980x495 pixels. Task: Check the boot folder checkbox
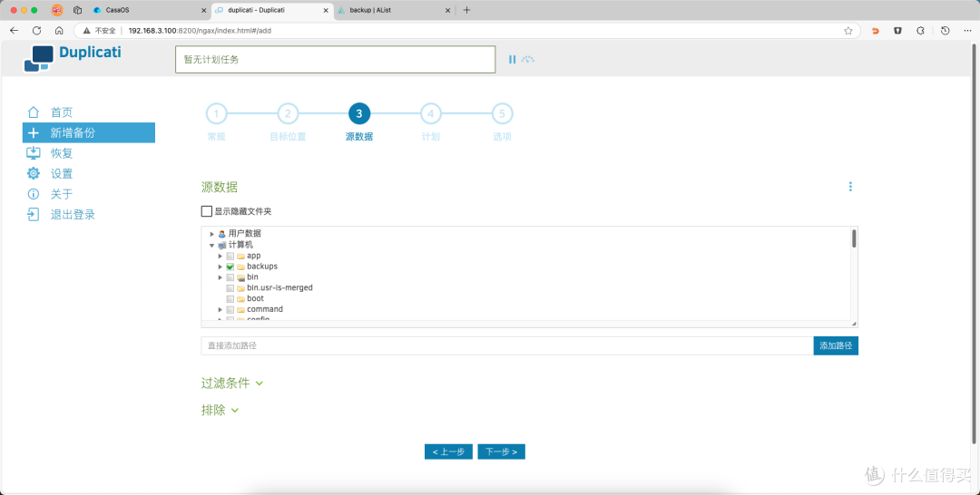[230, 299]
